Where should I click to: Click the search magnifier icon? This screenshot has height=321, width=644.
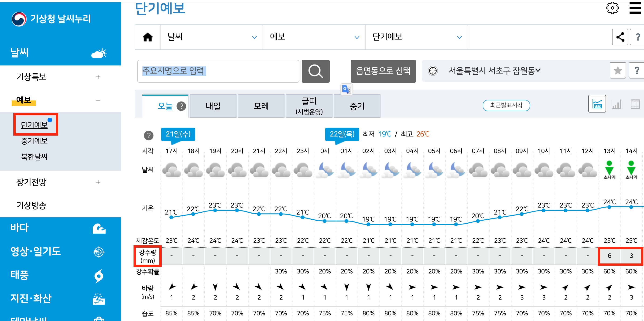coord(315,71)
